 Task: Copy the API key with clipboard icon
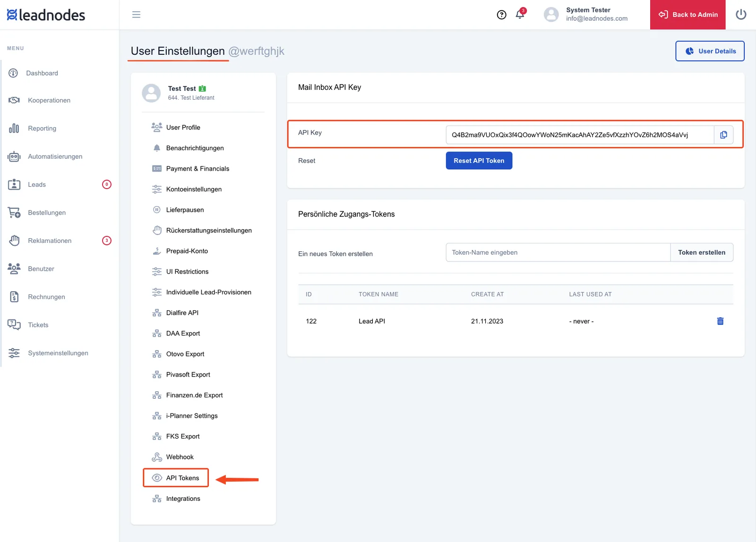tap(723, 135)
